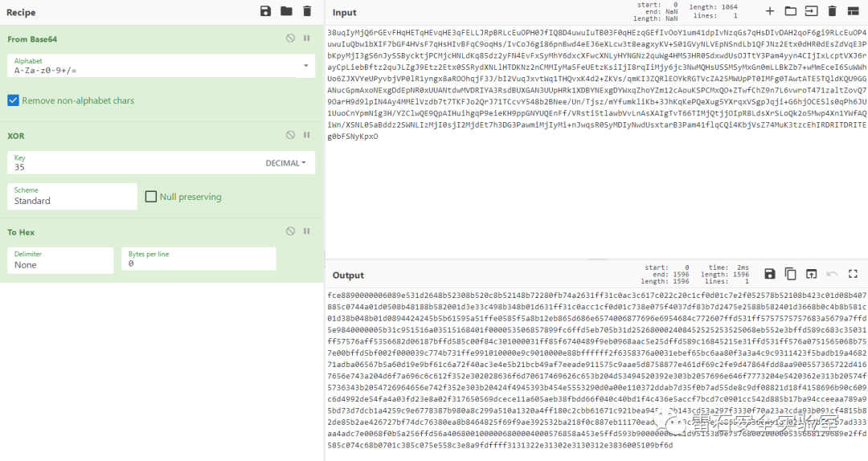Set breakpoint on XOR operation
Viewport: 868px width, 461px height.
(x=307, y=135)
